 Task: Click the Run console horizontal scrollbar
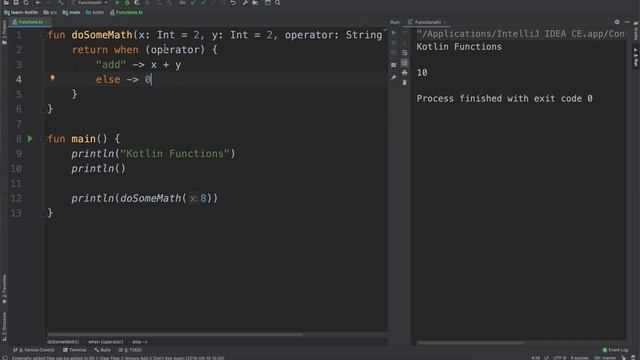click(471, 343)
